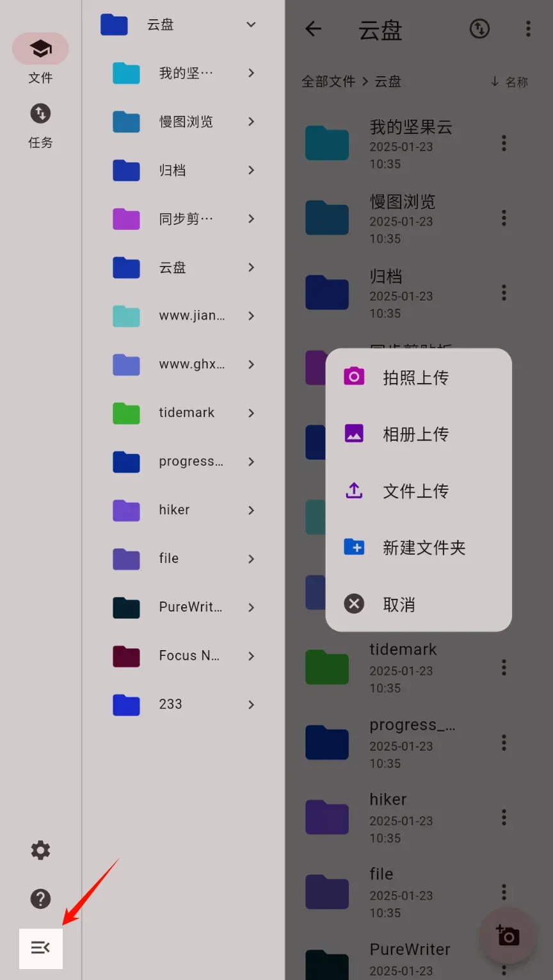Open settings gear in sidebar
This screenshot has width=553, height=980.
[x=40, y=850]
